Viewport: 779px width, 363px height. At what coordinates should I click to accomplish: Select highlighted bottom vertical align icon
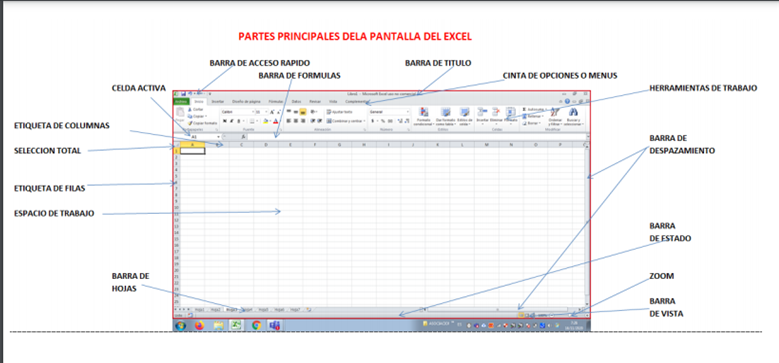tap(303, 112)
